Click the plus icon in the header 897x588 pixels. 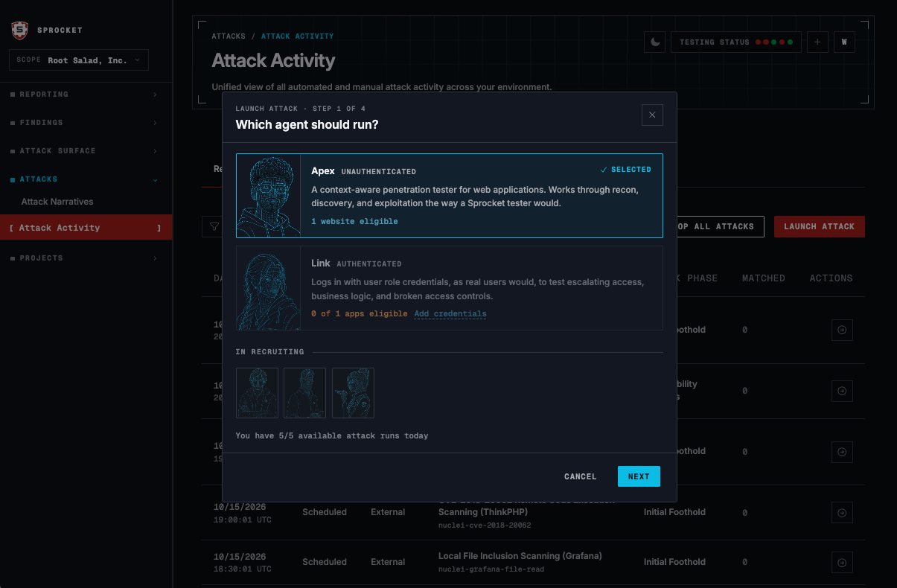(817, 42)
